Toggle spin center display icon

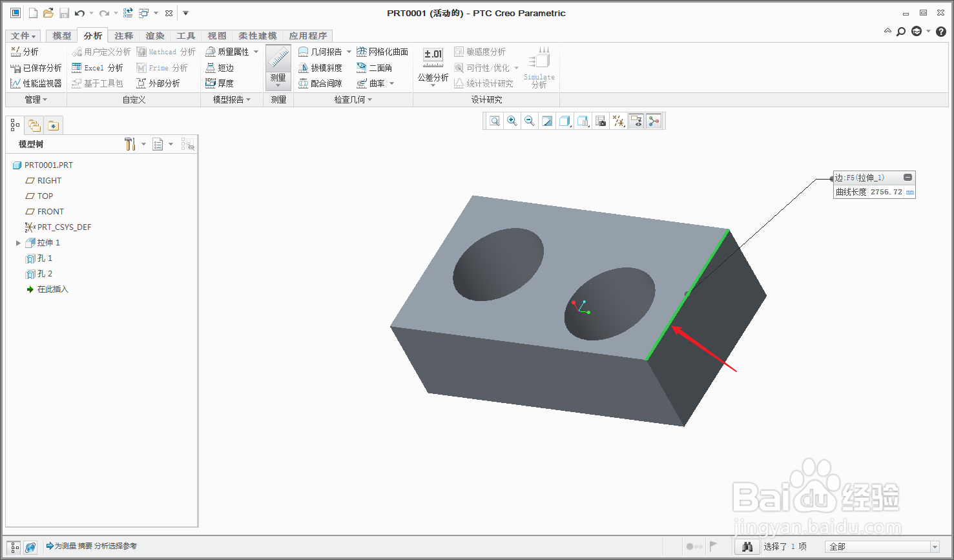pos(654,121)
